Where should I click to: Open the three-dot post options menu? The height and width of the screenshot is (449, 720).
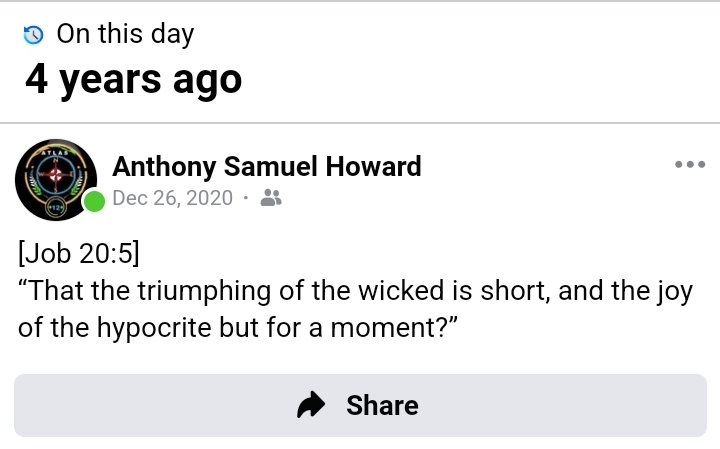[690, 165]
